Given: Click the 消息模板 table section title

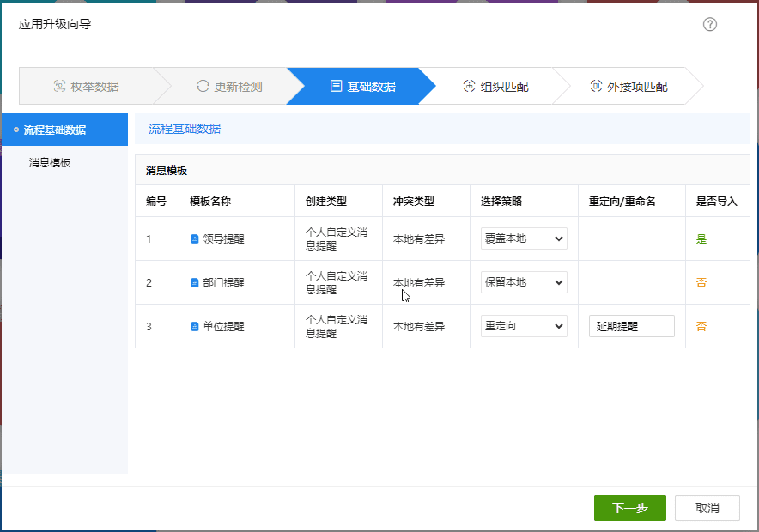Looking at the screenshot, I should coord(167,170).
